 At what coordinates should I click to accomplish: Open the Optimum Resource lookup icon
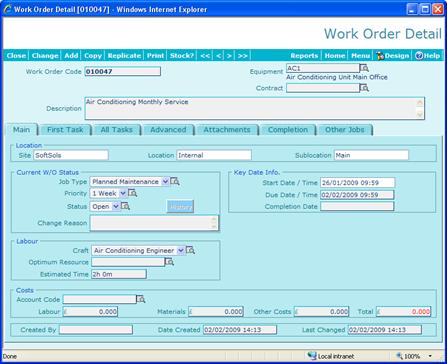click(x=170, y=262)
